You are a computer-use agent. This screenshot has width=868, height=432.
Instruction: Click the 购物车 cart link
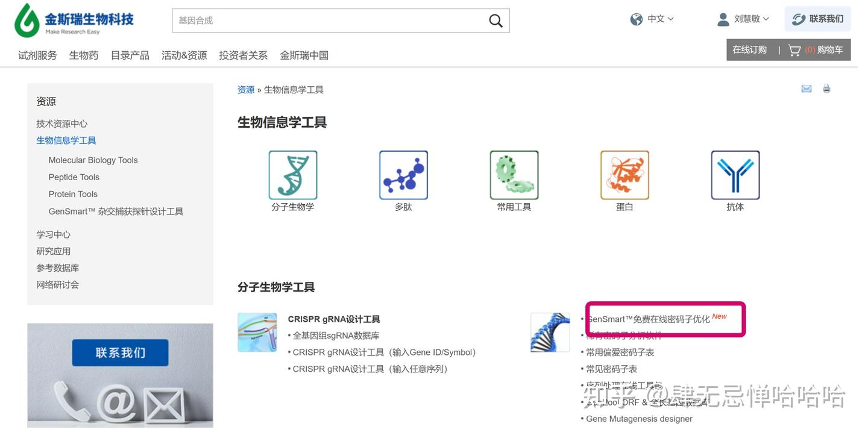pos(830,50)
